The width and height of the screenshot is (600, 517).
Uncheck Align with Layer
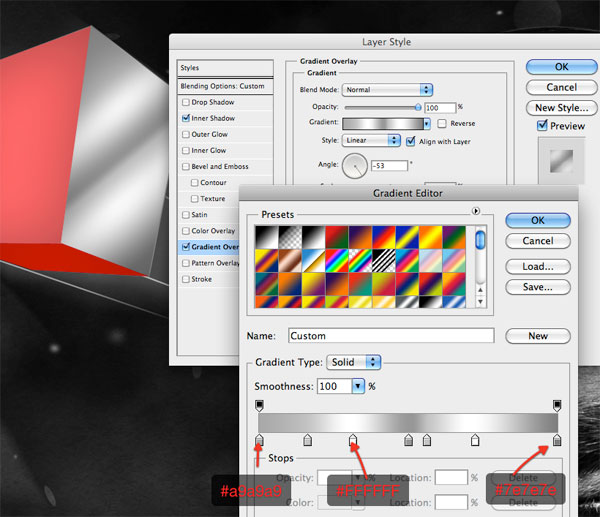(411, 141)
